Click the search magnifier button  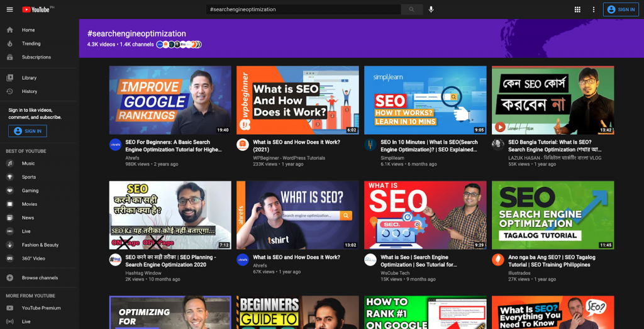411,9
